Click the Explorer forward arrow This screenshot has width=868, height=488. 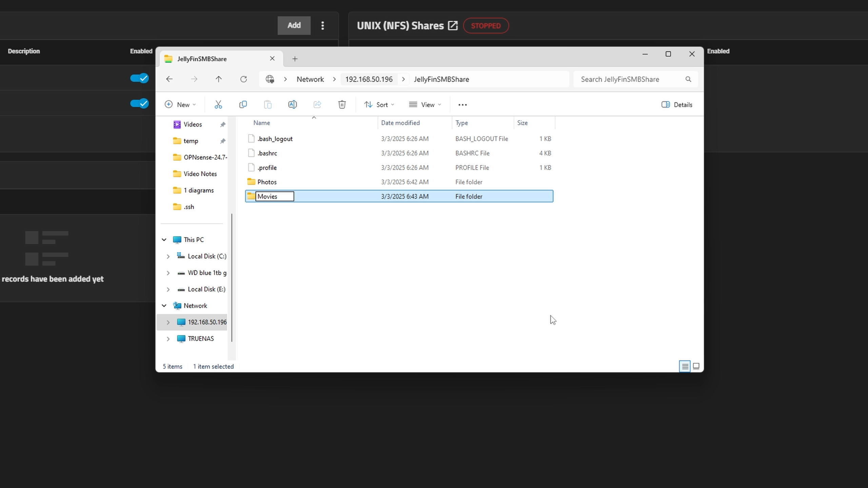[x=194, y=79]
